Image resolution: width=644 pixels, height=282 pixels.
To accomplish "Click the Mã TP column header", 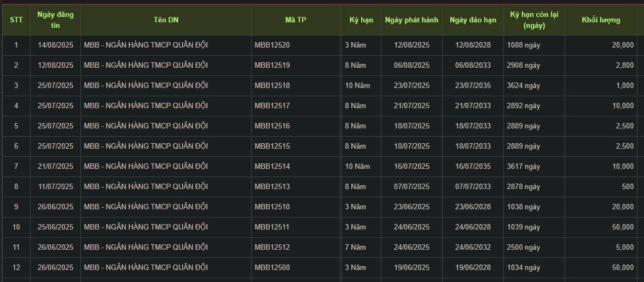I will 295,20.
